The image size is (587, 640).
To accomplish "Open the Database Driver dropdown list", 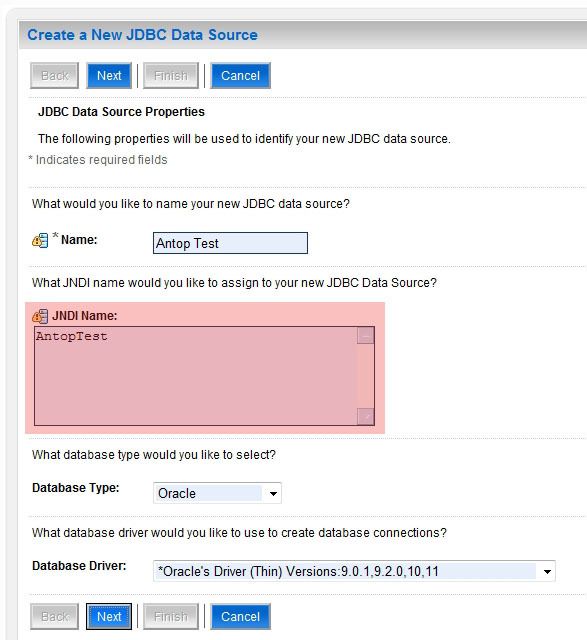I will coord(354,571).
